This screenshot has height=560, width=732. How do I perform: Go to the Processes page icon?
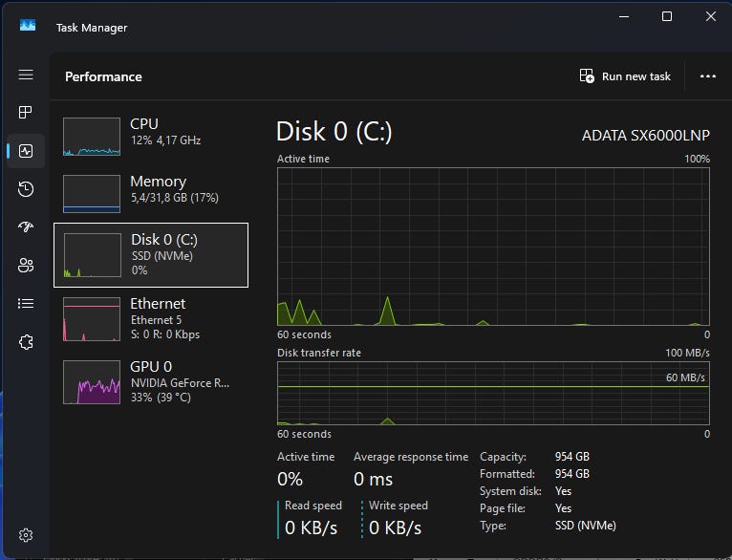tap(26, 112)
